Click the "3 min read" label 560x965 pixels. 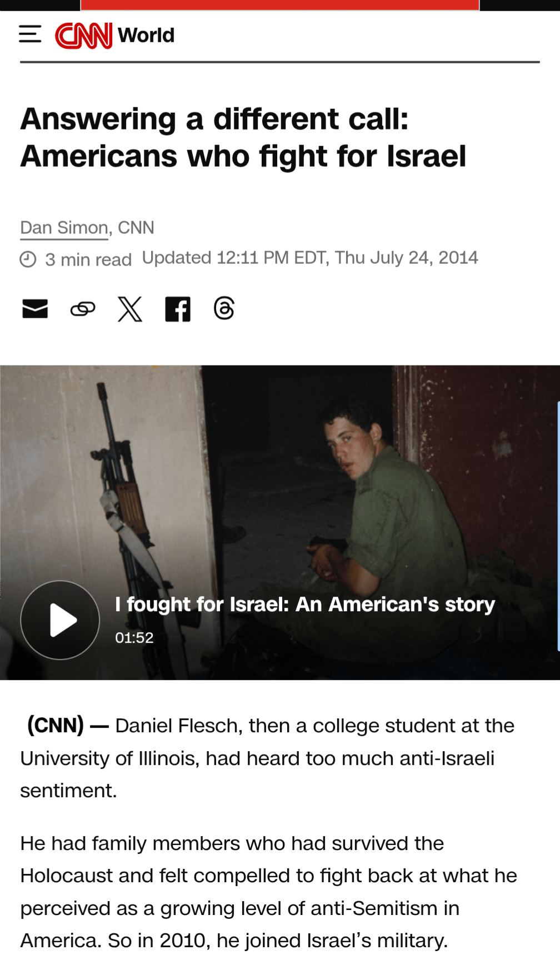pos(88,259)
